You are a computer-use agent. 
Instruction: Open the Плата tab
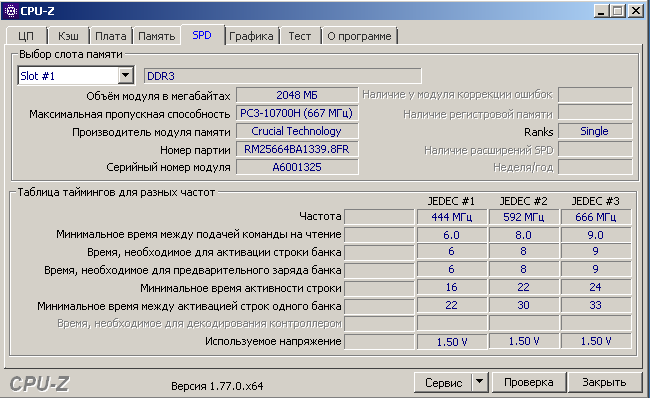point(111,36)
